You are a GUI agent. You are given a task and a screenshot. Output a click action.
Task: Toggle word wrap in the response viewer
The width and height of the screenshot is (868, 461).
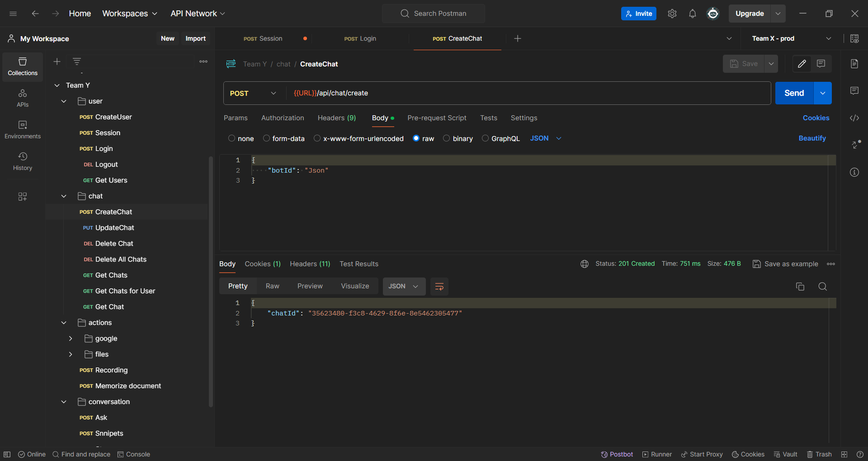439,287
